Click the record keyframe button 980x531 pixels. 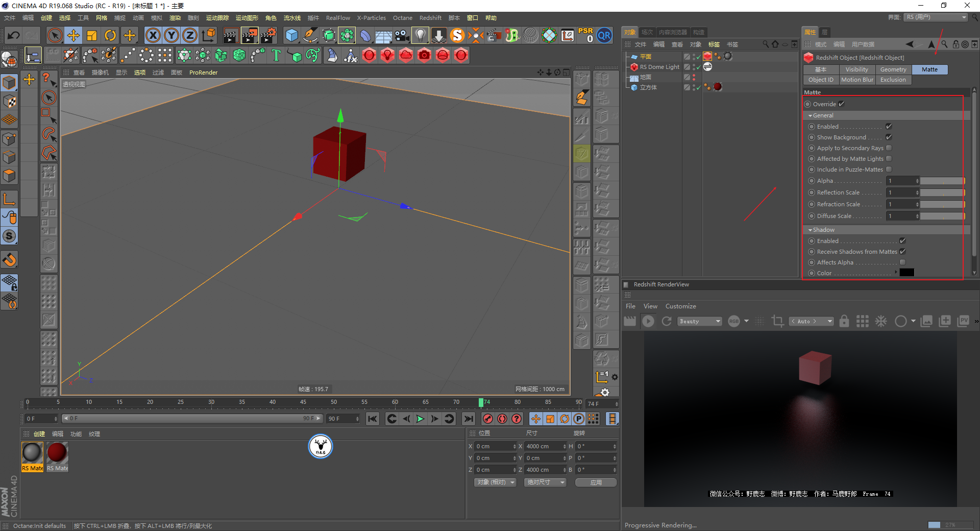click(488, 419)
